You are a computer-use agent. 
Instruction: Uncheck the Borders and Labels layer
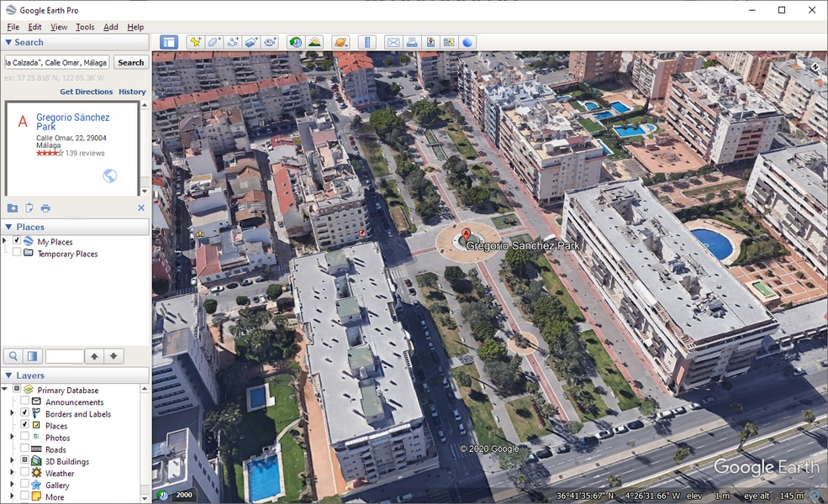tap(24, 413)
